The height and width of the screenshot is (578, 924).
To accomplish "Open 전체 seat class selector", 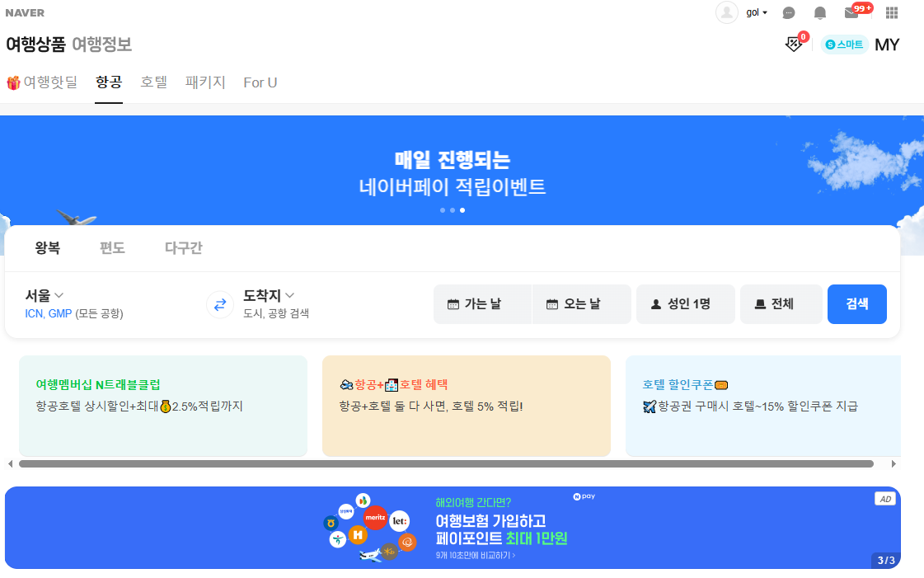I will point(781,304).
